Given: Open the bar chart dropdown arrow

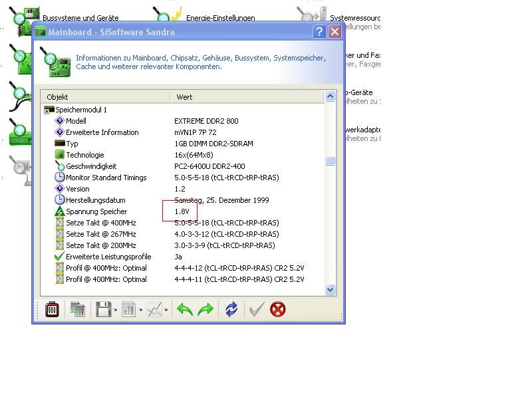Looking at the screenshot, I should pyautogui.click(x=140, y=310).
